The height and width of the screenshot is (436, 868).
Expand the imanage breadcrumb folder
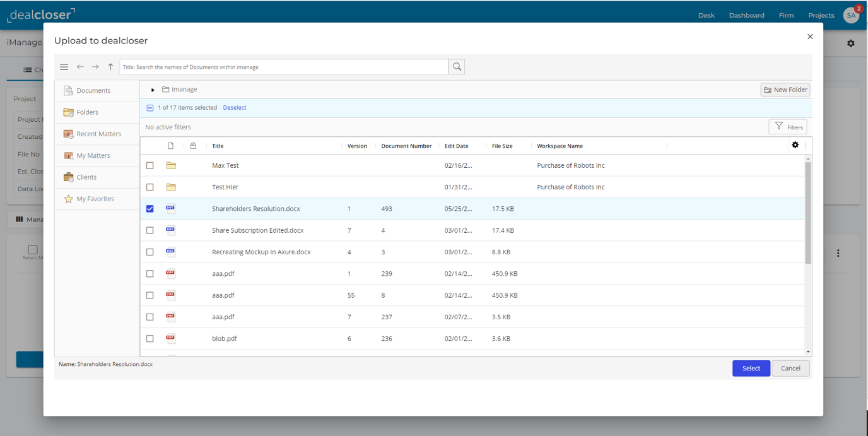tap(151, 89)
